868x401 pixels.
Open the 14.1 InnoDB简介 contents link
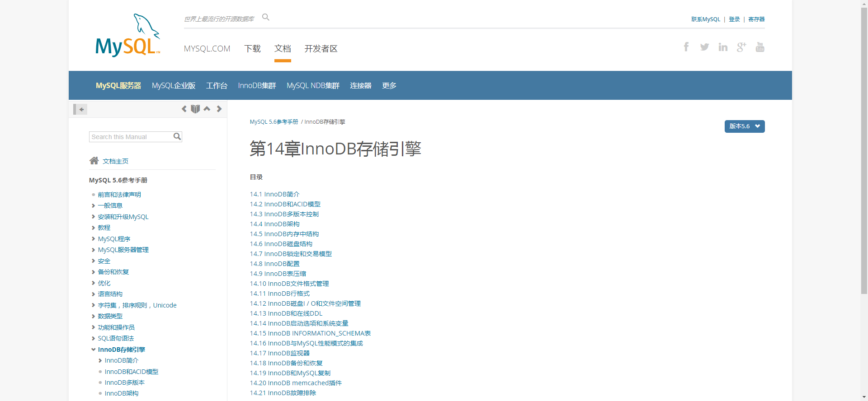pos(275,194)
